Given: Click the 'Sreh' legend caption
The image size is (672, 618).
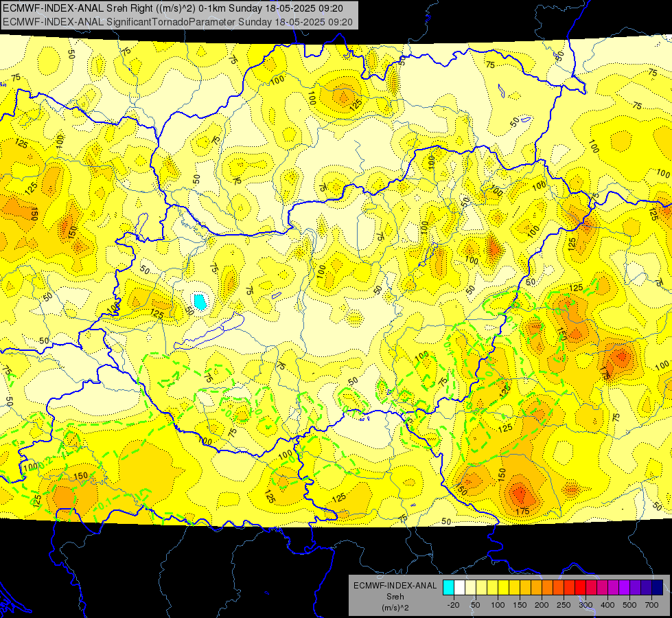Looking at the screenshot, I should pos(395,597).
